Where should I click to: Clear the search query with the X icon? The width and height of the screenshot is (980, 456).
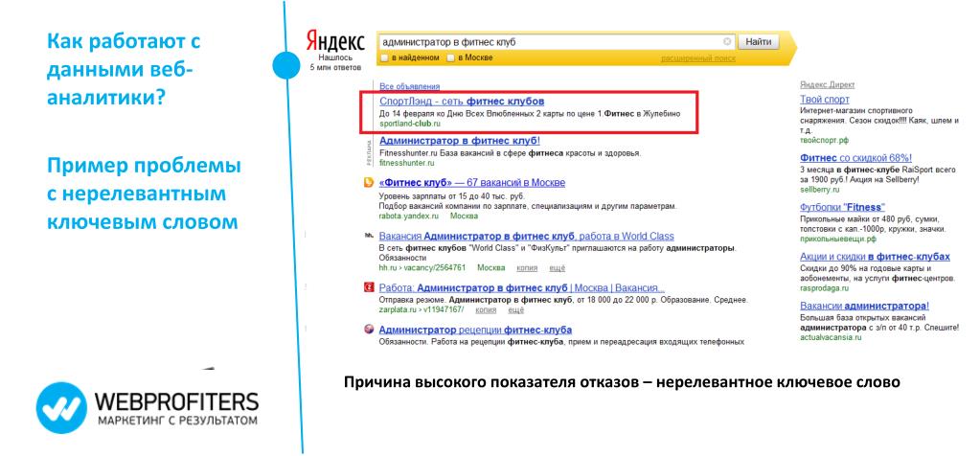click(x=727, y=42)
